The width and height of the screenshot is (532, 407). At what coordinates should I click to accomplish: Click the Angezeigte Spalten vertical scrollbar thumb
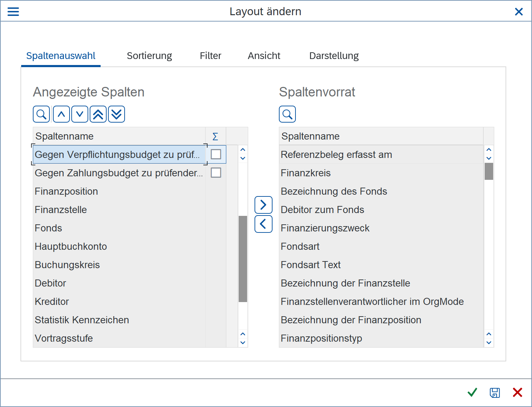[243, 259]
